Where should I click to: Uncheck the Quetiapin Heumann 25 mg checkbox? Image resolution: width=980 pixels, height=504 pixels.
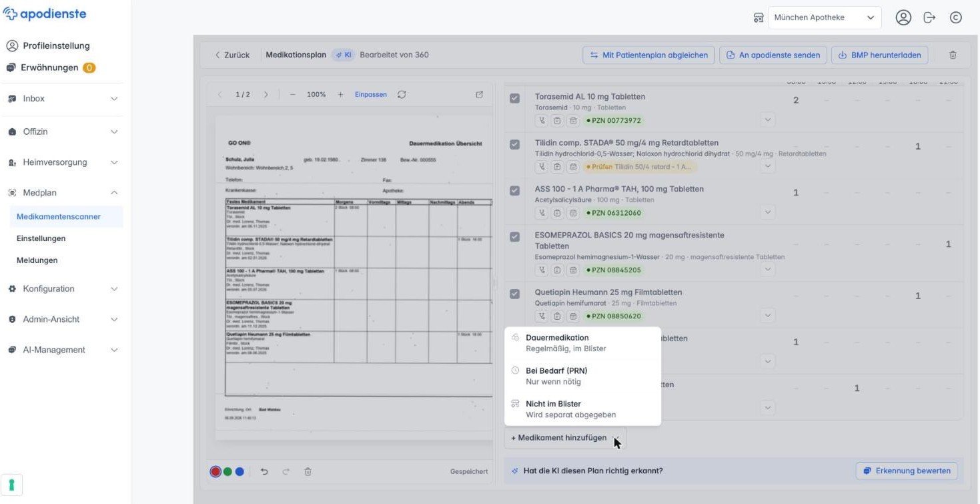pyautogui.click(x=514, y=294)
